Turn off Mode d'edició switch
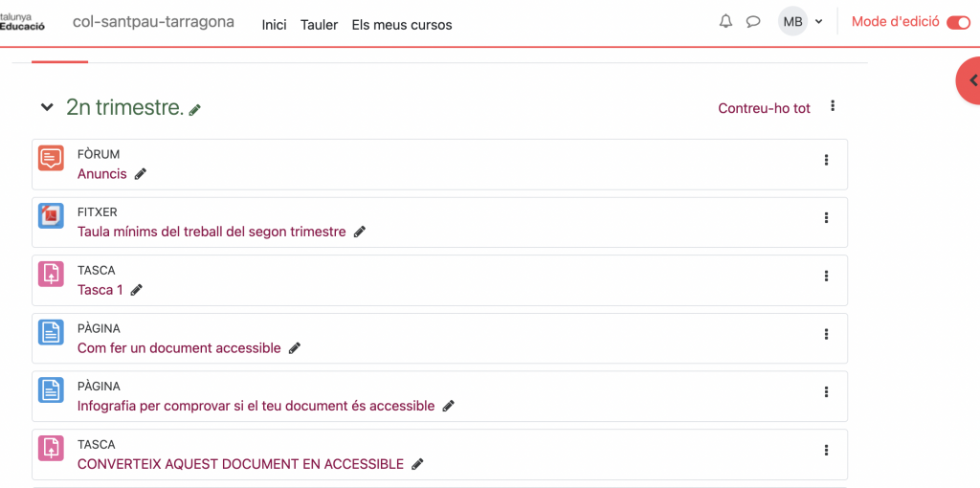The height and width of the screenshot is (488, 980). pyautogui.click(x=958, y=22)
